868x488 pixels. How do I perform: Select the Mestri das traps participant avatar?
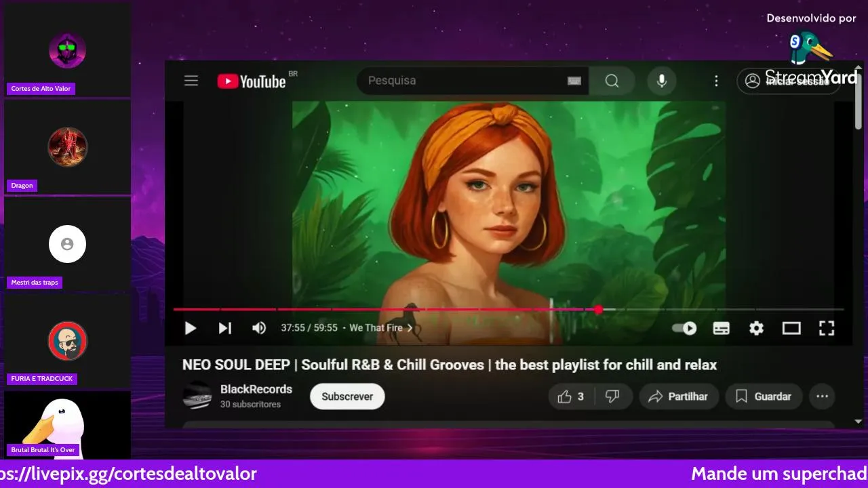[67, 244]
